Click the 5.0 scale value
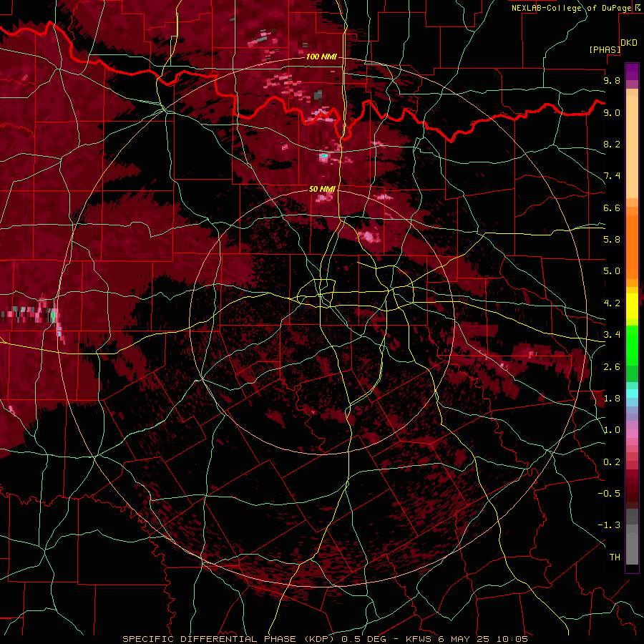644x644 pixels. coord(612,271)
